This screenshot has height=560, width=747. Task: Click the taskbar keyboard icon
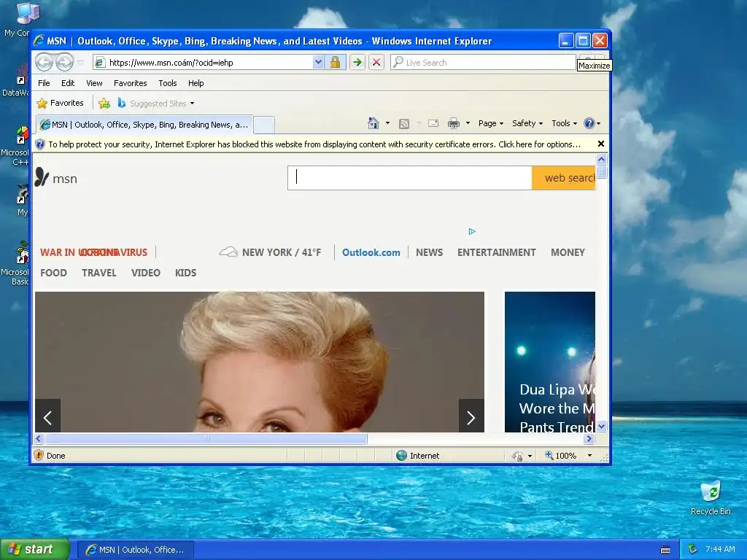click(x=665, y=550)
